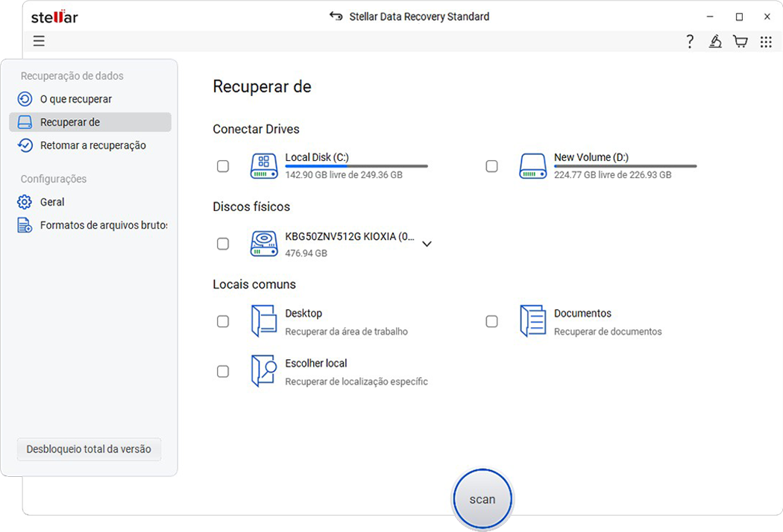This screenshot has width=783, height=532.
Task: Open the nine-dot apps grid icon
Action: click(766, 42)
